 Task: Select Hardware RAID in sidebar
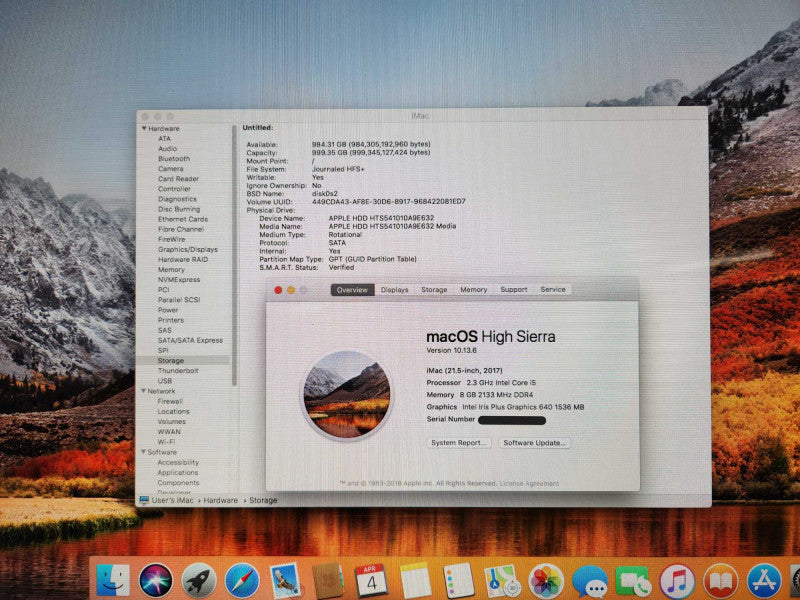(183, 260)
